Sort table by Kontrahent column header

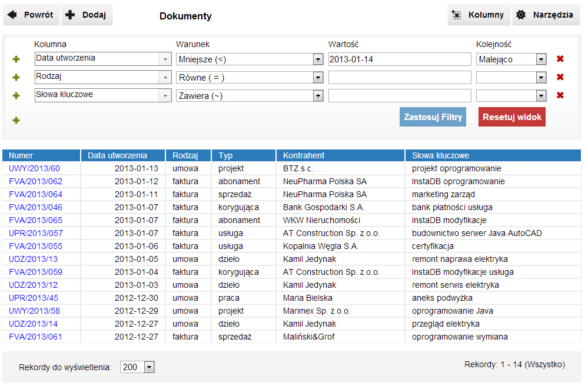(x=303, y=155)
